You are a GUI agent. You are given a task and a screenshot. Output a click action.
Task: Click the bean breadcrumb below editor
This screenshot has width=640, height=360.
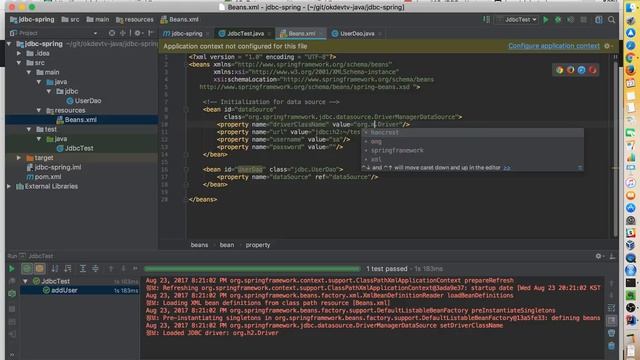(x=227, y=245)
